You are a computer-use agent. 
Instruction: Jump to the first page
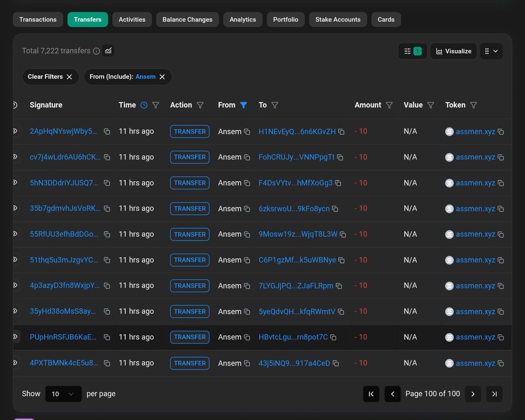tap(371, 394)
